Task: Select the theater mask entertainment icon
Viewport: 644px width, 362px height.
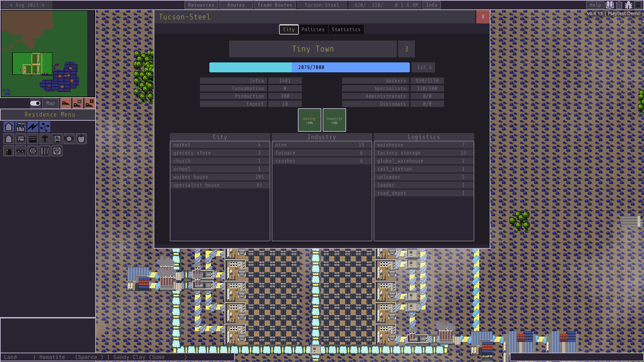Action: [x=21, y=151]
